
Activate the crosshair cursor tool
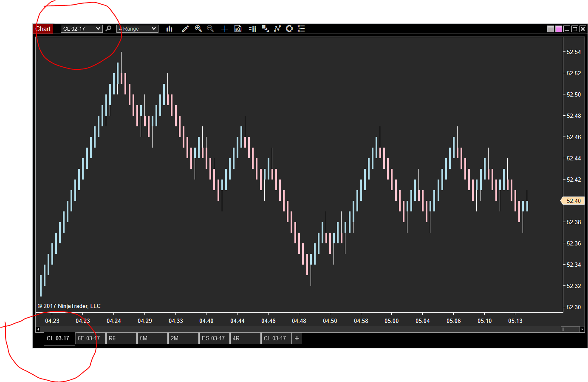tap(225, 29)
